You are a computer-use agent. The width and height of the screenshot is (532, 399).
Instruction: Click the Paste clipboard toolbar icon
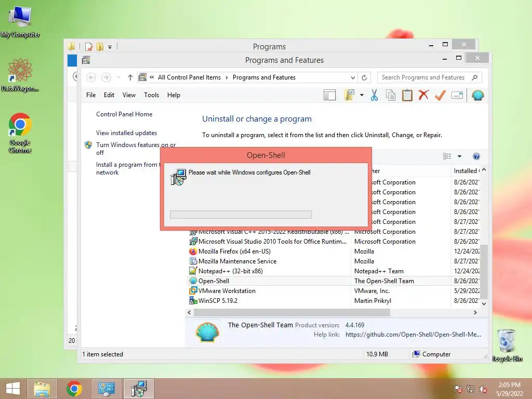pyautogui.click(x=407, y=96)
